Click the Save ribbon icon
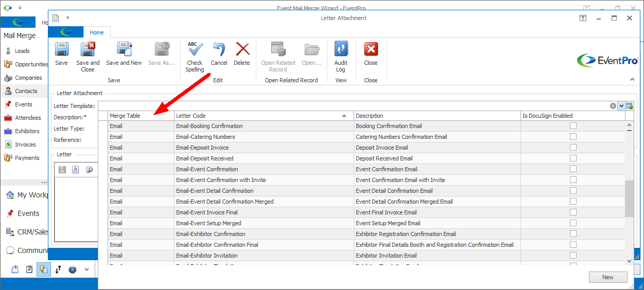 tap(61, 49)
